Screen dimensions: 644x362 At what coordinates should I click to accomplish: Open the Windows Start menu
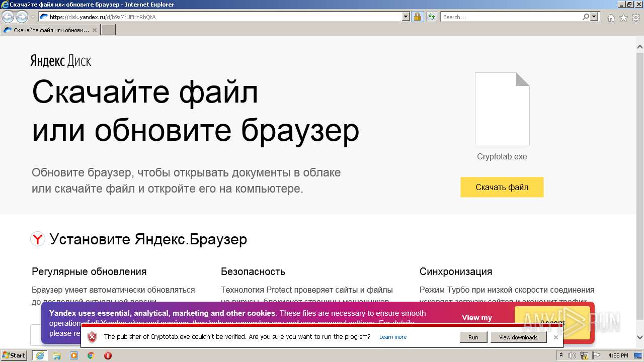14,355
